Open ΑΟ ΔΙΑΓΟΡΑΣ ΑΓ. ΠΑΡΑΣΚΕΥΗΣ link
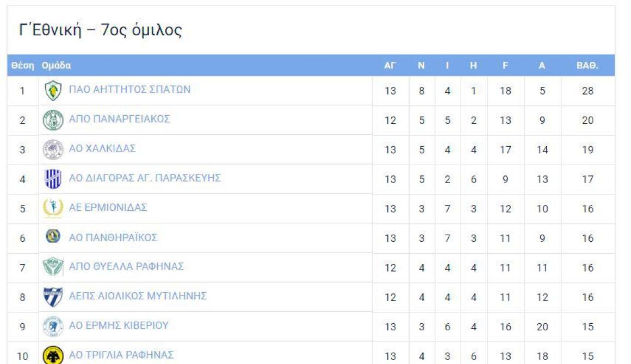The image size is (631, 364). tap(145, 178)
